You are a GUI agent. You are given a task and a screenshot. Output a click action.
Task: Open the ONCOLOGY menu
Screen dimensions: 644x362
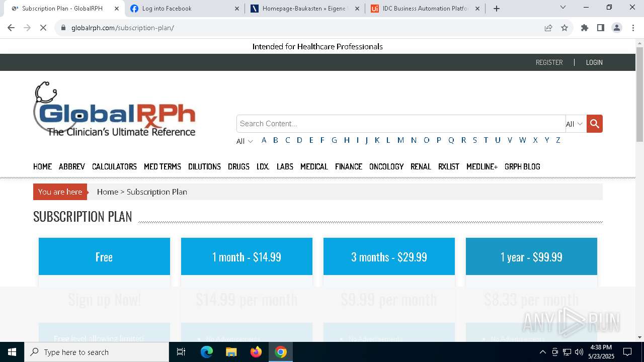386,166
